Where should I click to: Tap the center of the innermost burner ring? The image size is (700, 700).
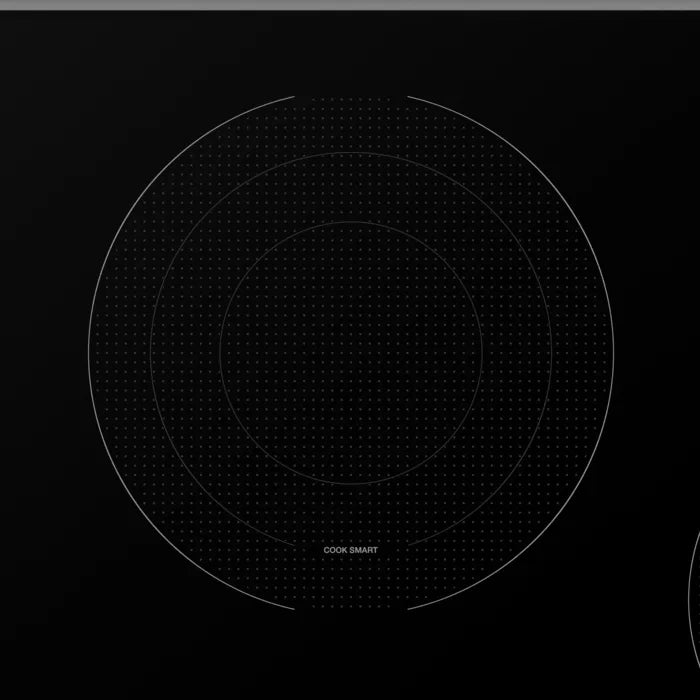point(351,353)
